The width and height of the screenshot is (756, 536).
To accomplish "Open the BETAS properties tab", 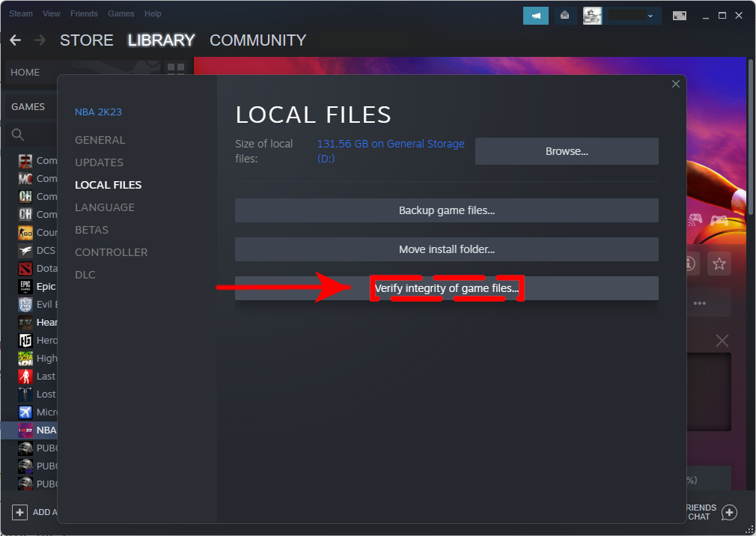I will tap(91, 230).
